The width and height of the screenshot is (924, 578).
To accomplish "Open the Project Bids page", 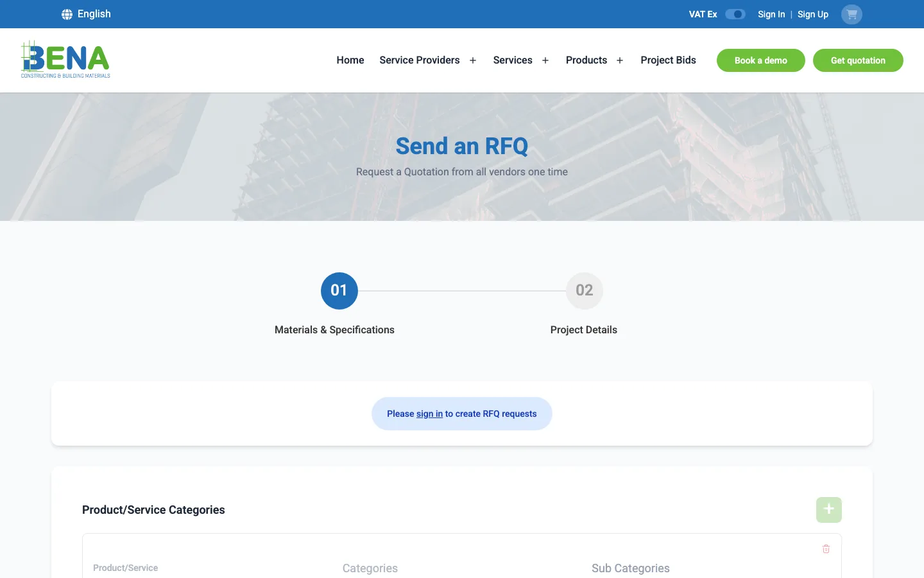I will pyautogui.click(x=668, y=60).
